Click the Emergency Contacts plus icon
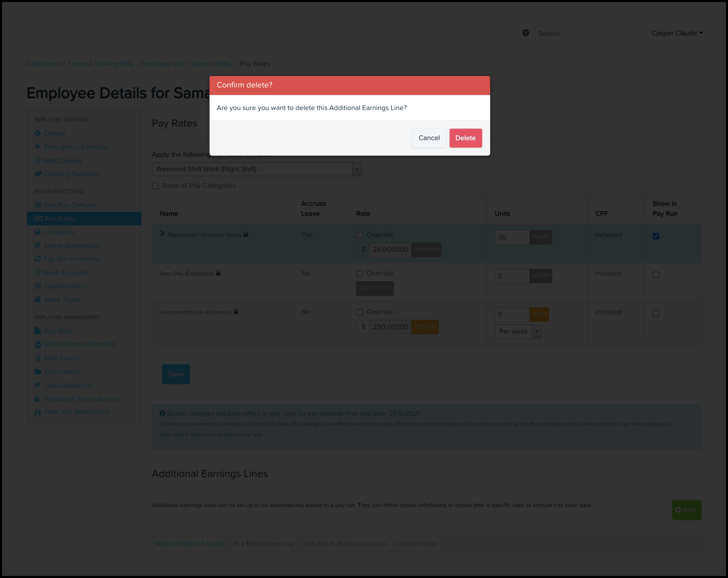This screenshot has height=578, width=728. pos(38,147)
